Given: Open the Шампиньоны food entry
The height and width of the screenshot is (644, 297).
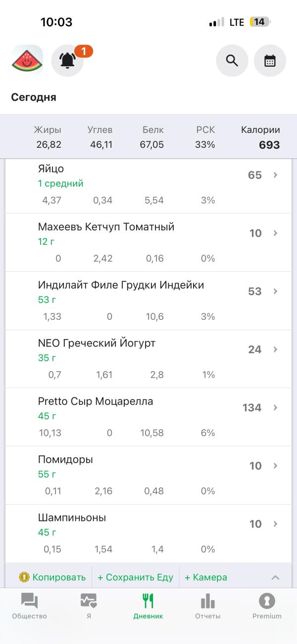Looking at the screenshot, I should coord(72,518).
